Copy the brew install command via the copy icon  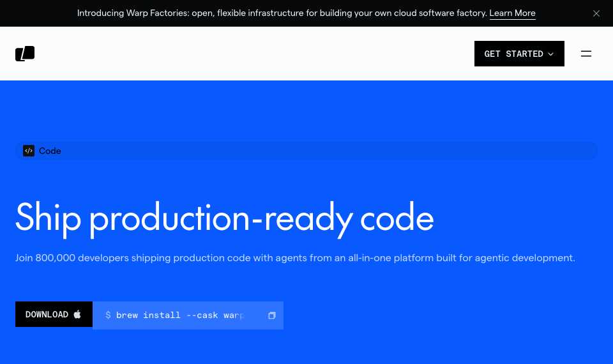pyautogui.click(x=272, y=315)
